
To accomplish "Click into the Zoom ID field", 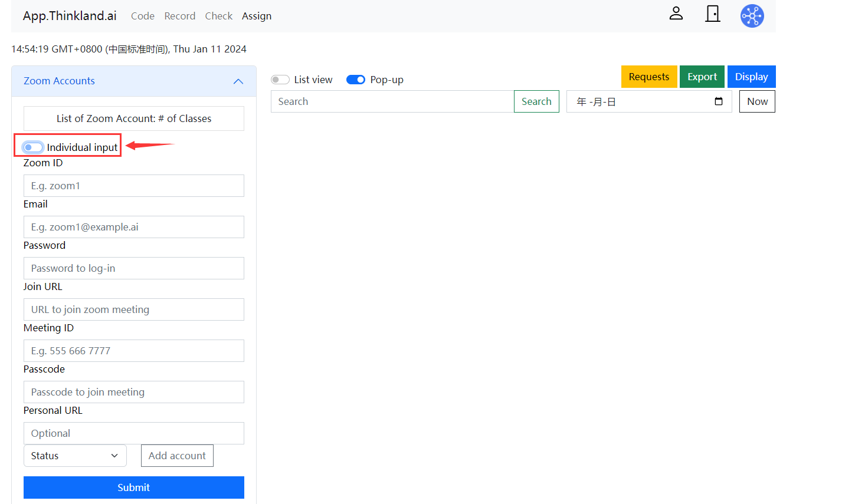I will pos(134,186).
